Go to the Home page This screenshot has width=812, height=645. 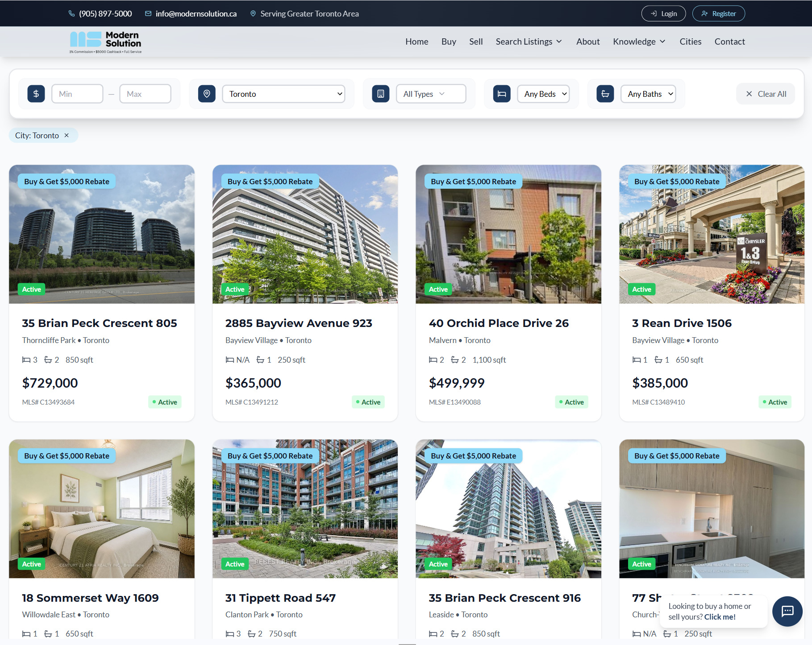pos(417,41)
